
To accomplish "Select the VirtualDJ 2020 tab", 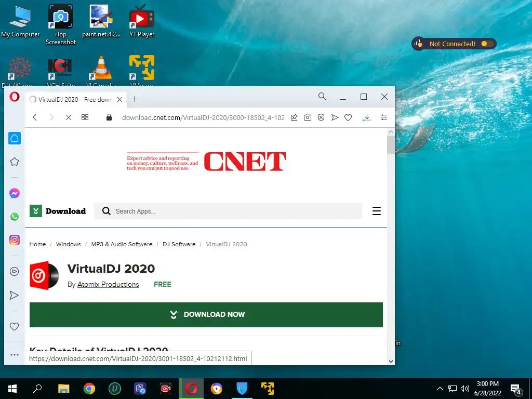I will click(x=76, y=99).
